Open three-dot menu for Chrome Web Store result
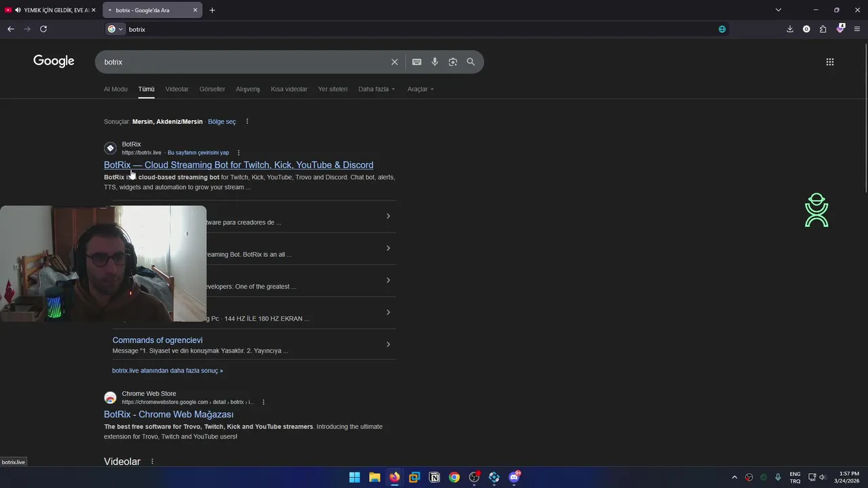The height and width of the screenshot is (488, 868). click(263, 402)
